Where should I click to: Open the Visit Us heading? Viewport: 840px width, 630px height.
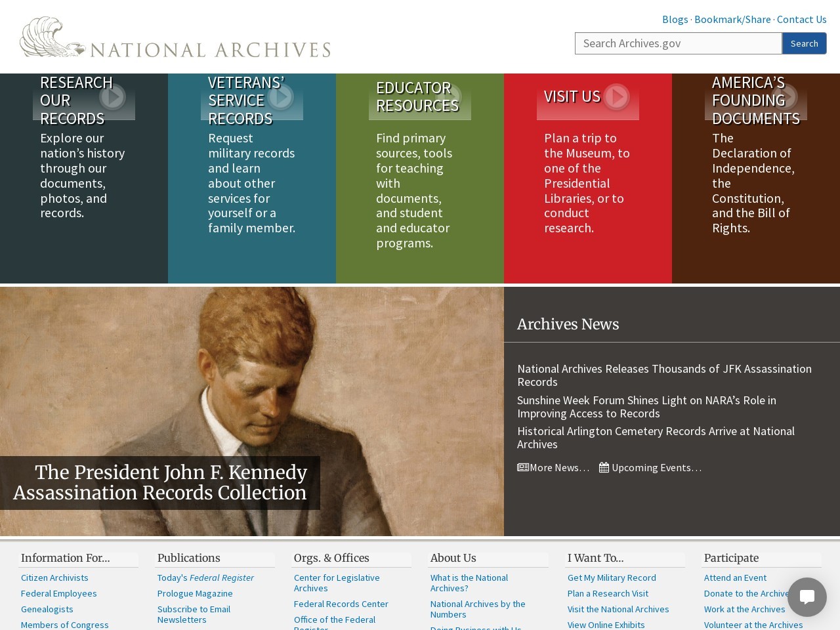(572, 96)
